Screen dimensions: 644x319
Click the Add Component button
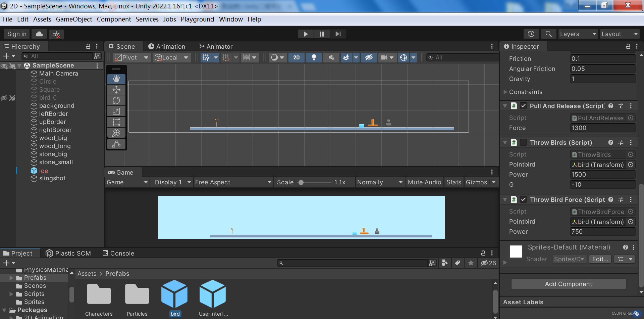[x=569, y=284]
